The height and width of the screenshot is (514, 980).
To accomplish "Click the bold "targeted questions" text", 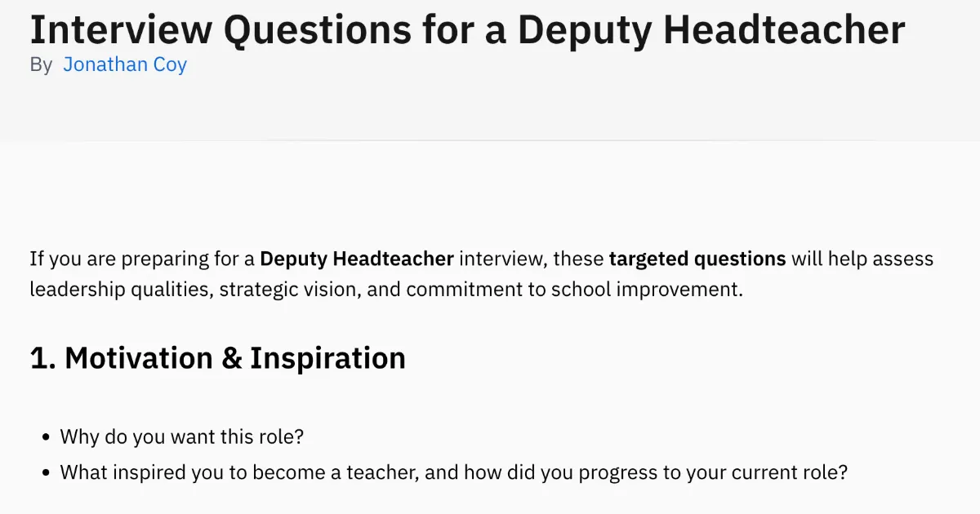I will pyautogui.click(x=697, y=259).
